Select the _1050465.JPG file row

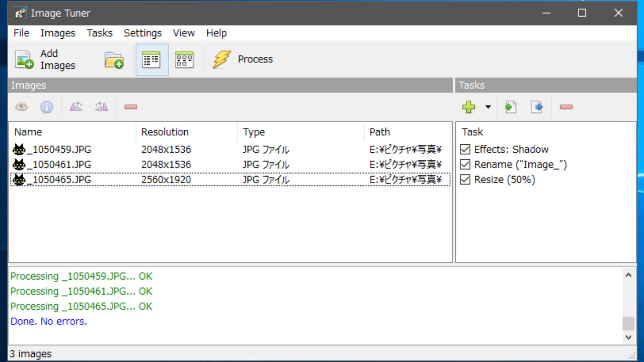(230, 179)
